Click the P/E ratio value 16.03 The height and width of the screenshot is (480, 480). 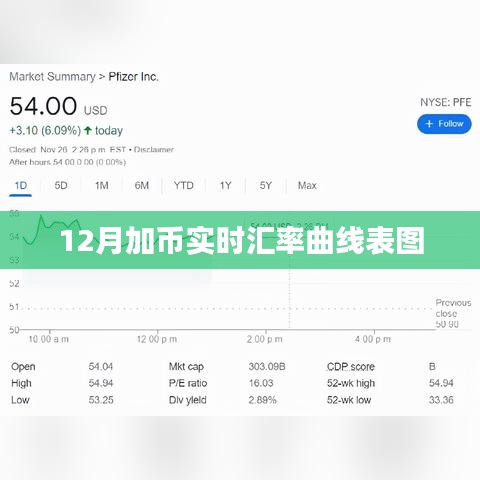(261, 383)
